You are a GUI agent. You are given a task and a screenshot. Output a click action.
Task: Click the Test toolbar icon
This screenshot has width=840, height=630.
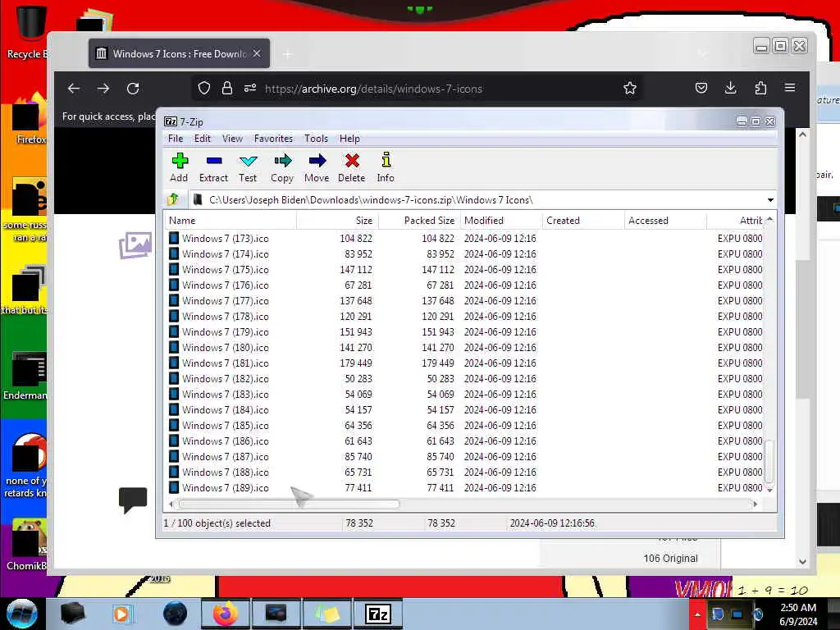(248, 167)
